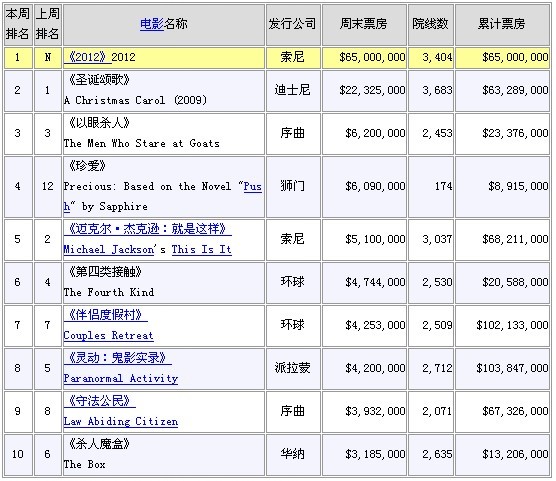Open the 电影 link in header
Image resolution: width=556 pixels, height=481 pixels.
151,24
